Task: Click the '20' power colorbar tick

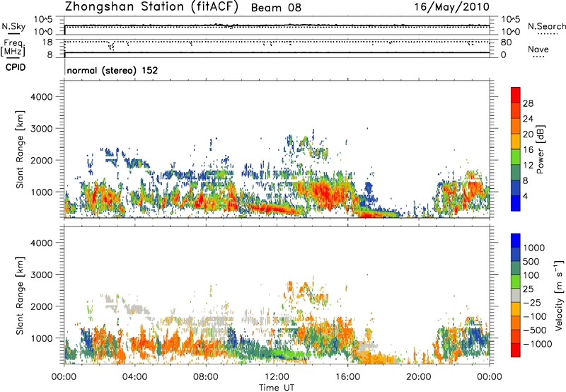Action: 528,134
